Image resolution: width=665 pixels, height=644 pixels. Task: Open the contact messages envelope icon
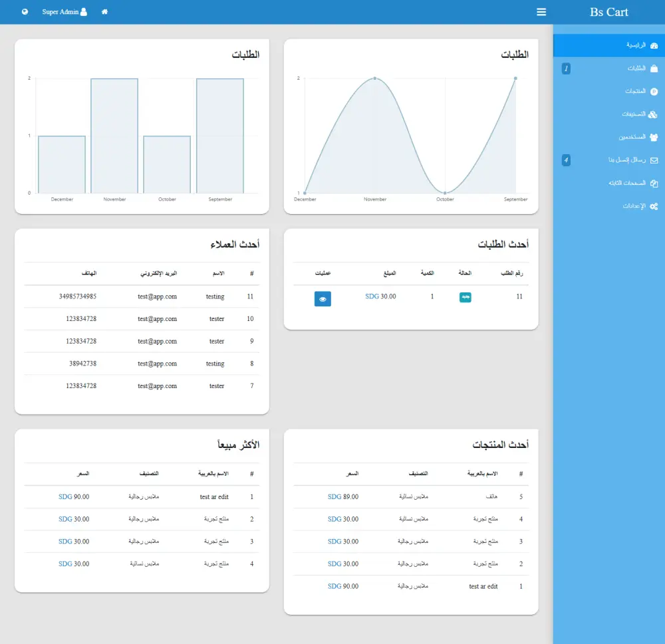coord(654,160)
